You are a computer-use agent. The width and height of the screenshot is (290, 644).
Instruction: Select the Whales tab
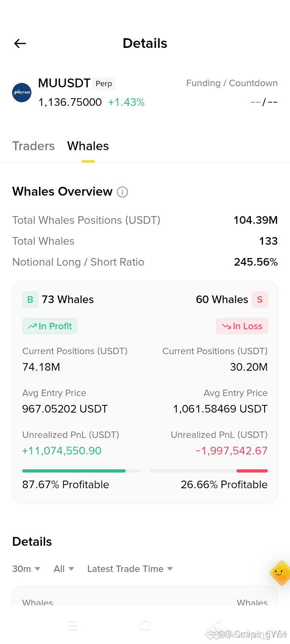click(88, 146)
